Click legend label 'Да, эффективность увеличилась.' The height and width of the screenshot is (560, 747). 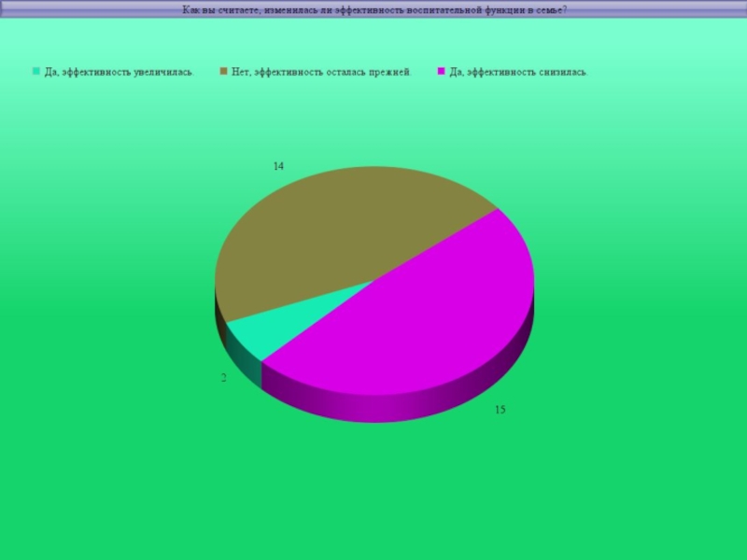pyautogui.click(x=120, y=72)
